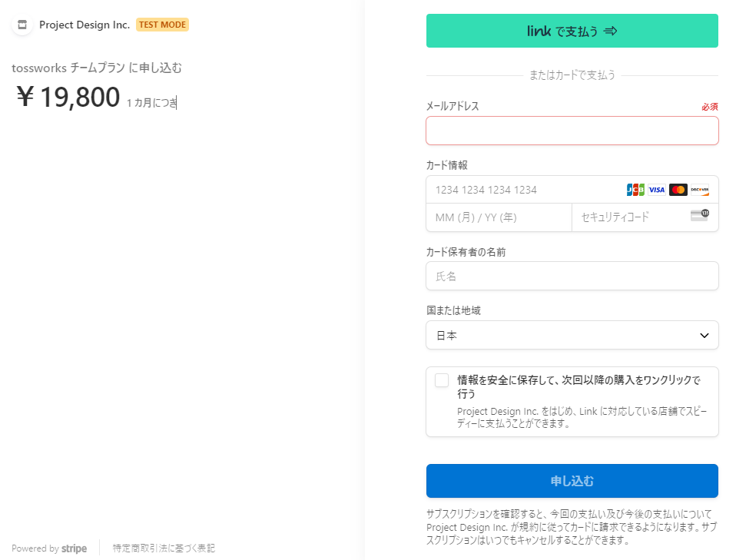Click the CVC security code card icon
736x560 pixels.
(699, 215)
